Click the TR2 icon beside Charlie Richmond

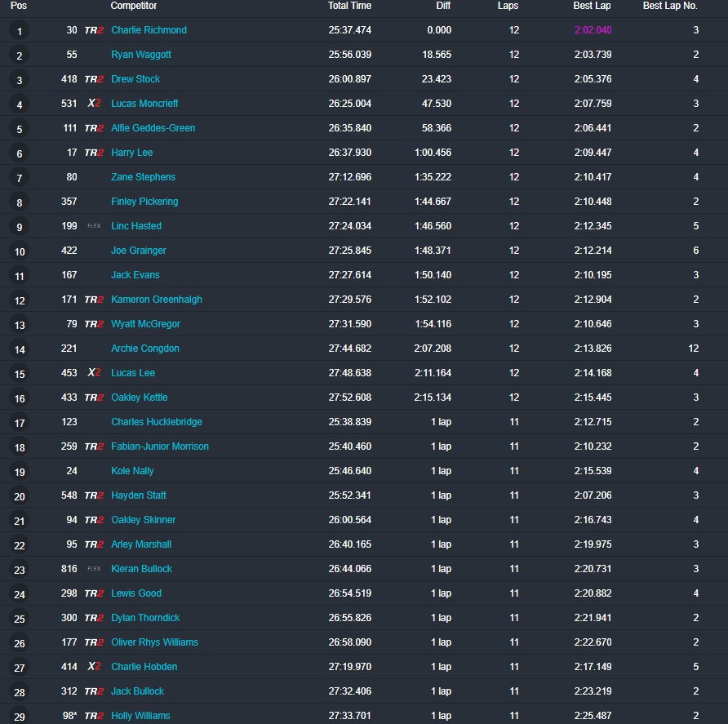pyautogui.click(x=94, y=30)
